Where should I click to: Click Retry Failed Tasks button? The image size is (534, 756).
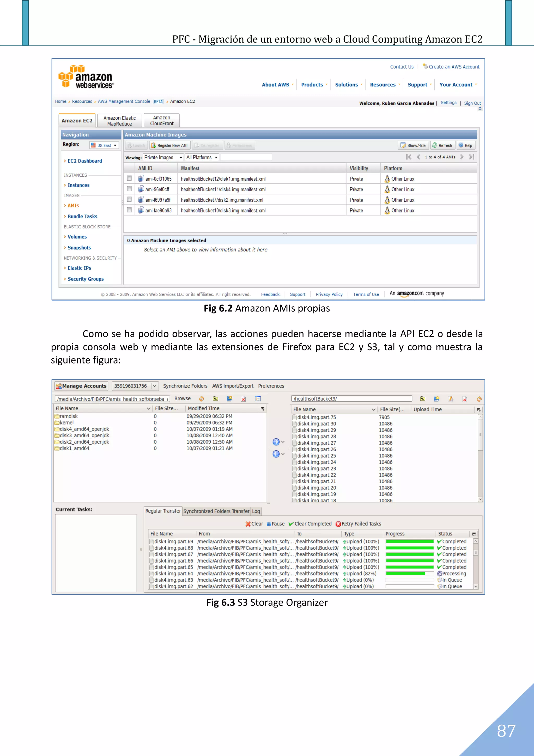click(x=358, y=524)
